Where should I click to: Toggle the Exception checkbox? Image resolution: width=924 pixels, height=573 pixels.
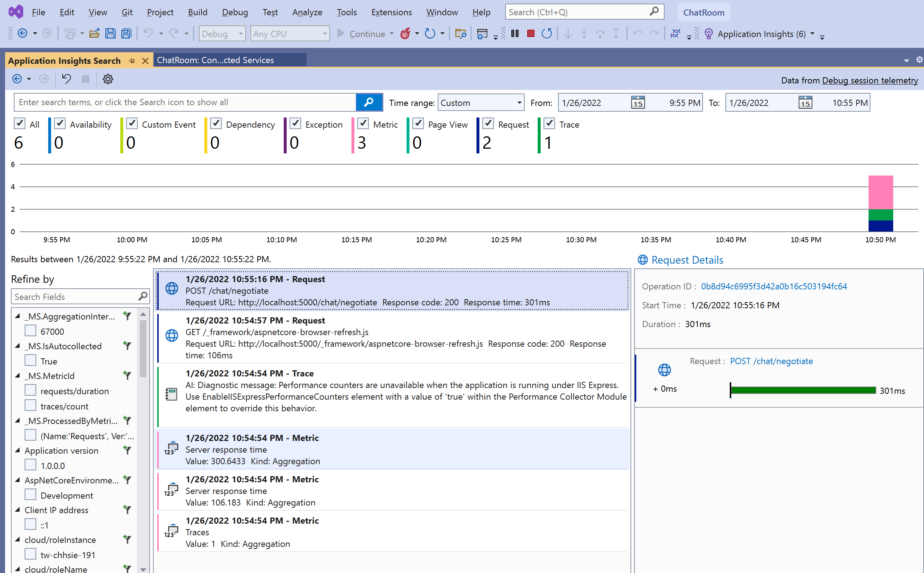(x=295, y=124)
